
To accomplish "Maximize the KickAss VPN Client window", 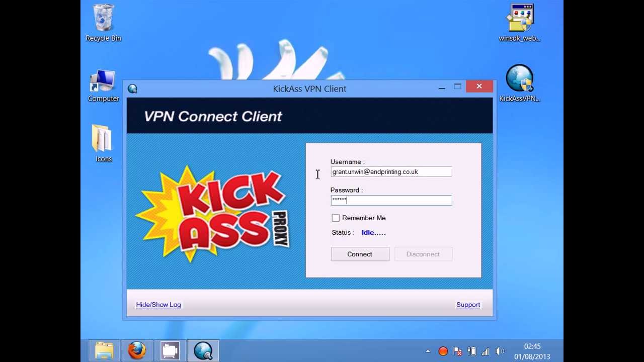I will click(457, 87).
